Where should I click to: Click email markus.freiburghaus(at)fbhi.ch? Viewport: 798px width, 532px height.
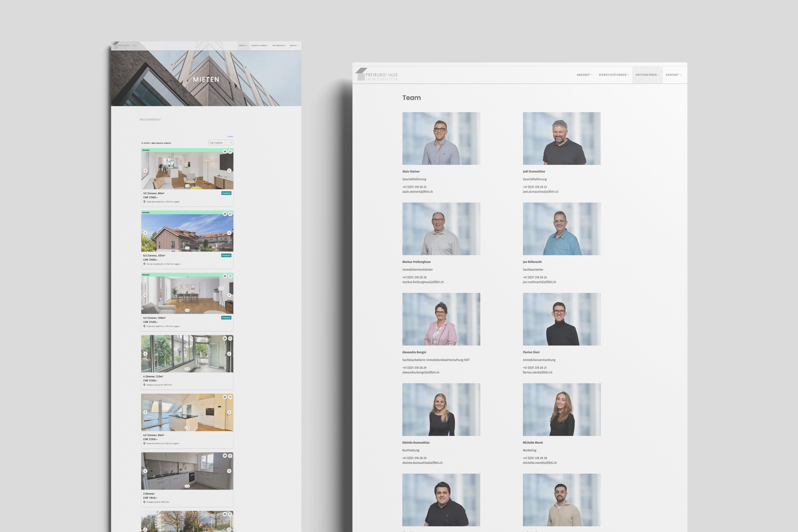coord(423,282)
